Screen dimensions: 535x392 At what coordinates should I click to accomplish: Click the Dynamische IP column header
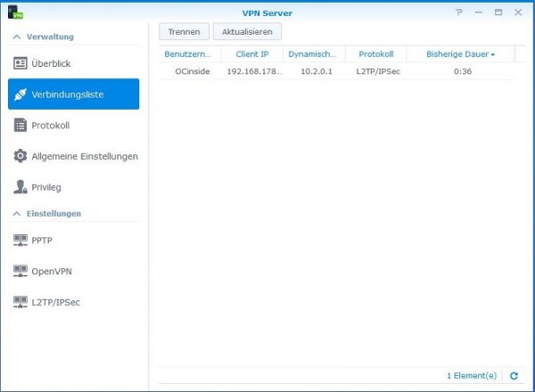[313, 54]
